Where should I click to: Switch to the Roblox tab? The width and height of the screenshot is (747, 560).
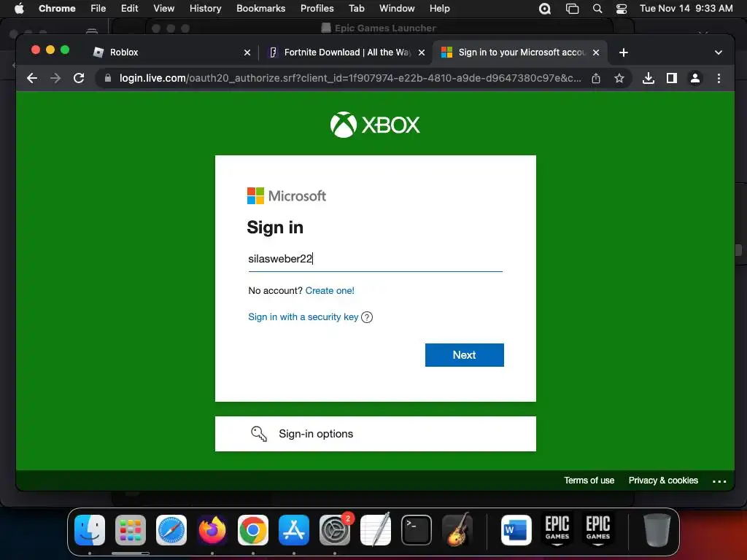pyautogui.click(x=171, y=52)
